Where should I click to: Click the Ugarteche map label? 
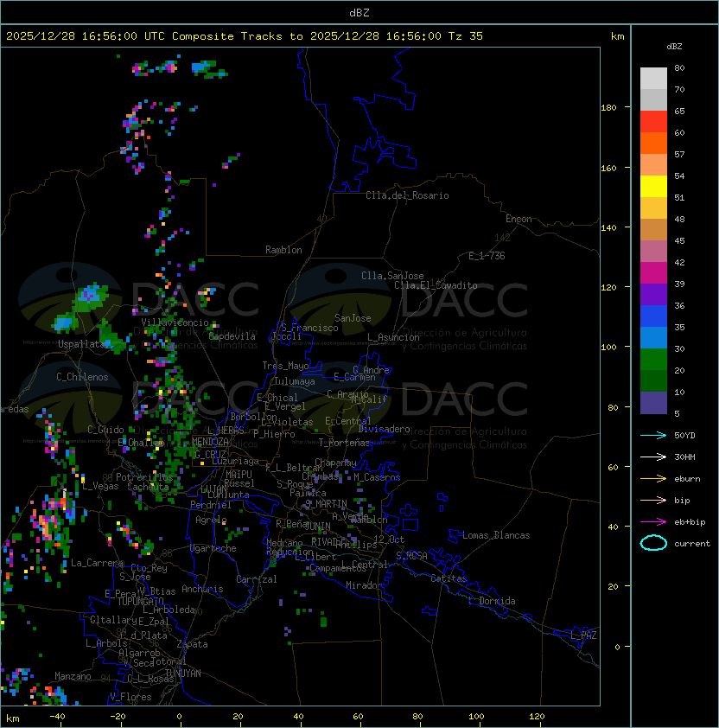point(213,548)
